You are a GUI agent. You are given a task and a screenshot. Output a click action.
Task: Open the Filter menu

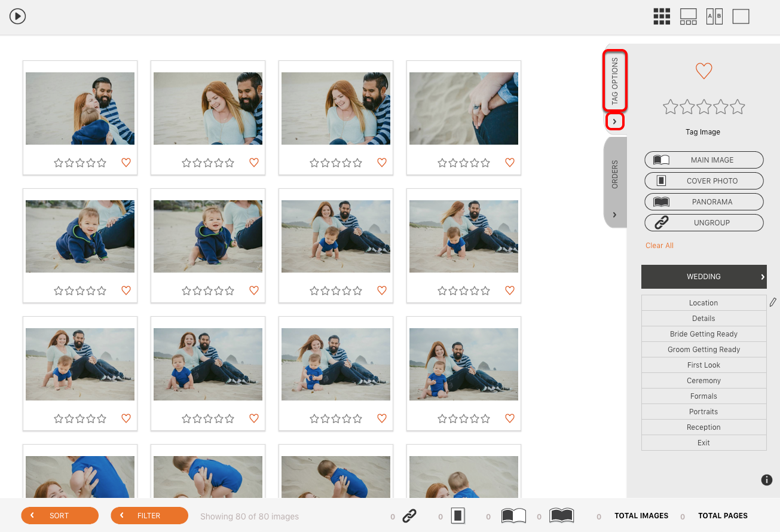pos(149,515)
